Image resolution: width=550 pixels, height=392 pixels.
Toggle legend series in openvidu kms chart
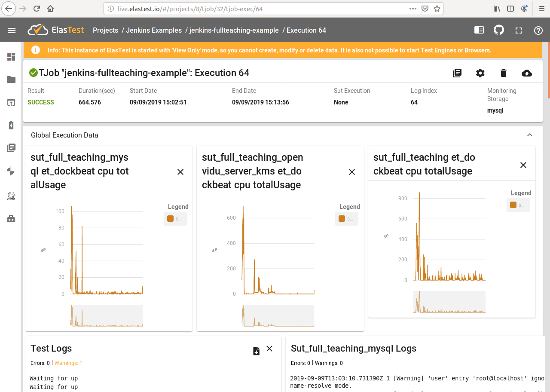[x=347, y=219]
